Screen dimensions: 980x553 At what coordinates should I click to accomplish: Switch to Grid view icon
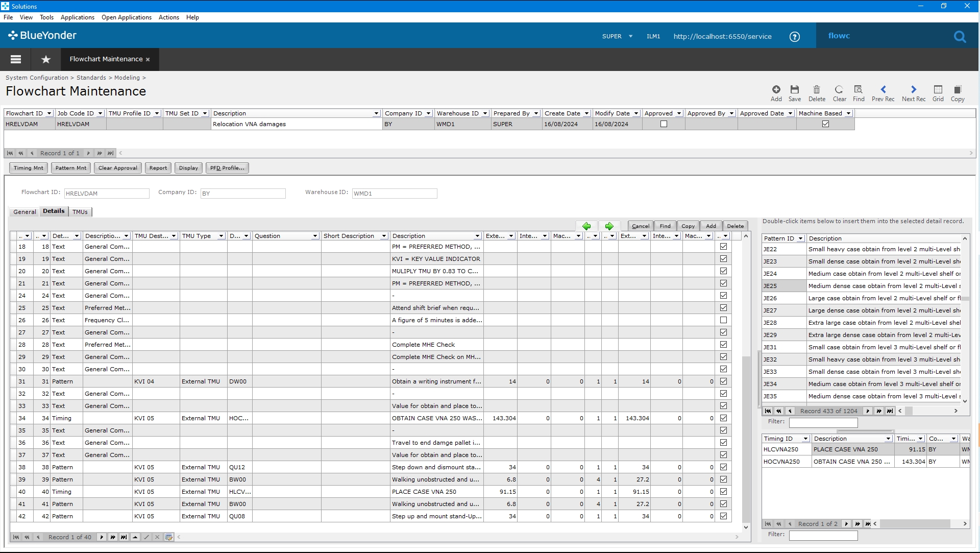938,89
